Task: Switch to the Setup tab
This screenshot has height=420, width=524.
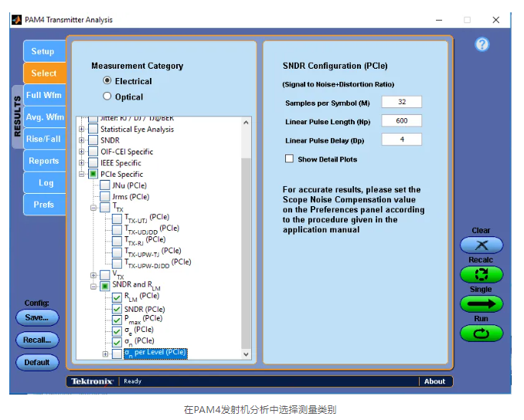Action: (43, 52)
